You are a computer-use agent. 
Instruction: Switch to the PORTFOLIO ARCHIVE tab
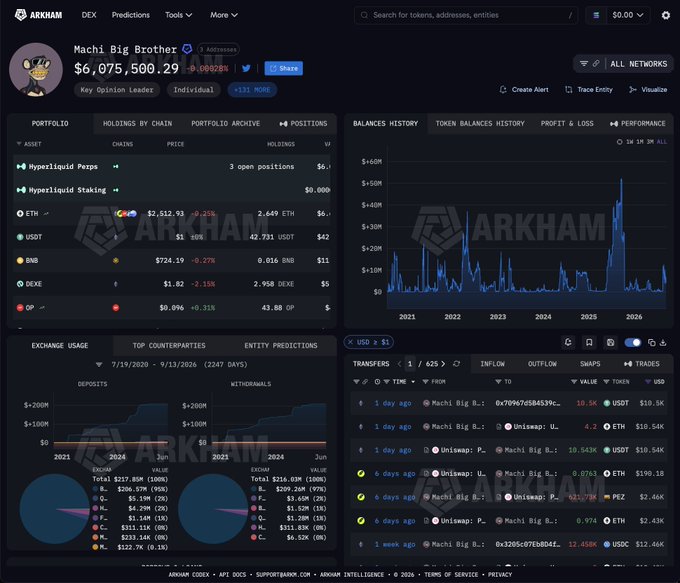pos(226,124)
